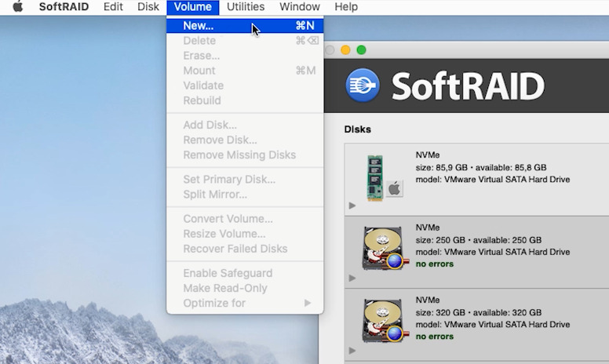The width and height of the screenshot is (609, 364).
Task: Click the Validate menu entry
Action: [245, 86]
